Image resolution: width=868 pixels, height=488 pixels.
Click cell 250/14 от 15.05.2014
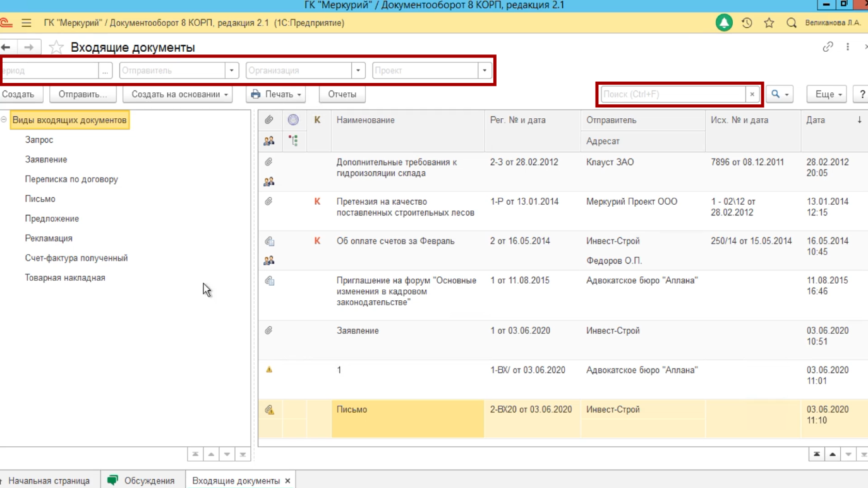click(x=753, y=241)
